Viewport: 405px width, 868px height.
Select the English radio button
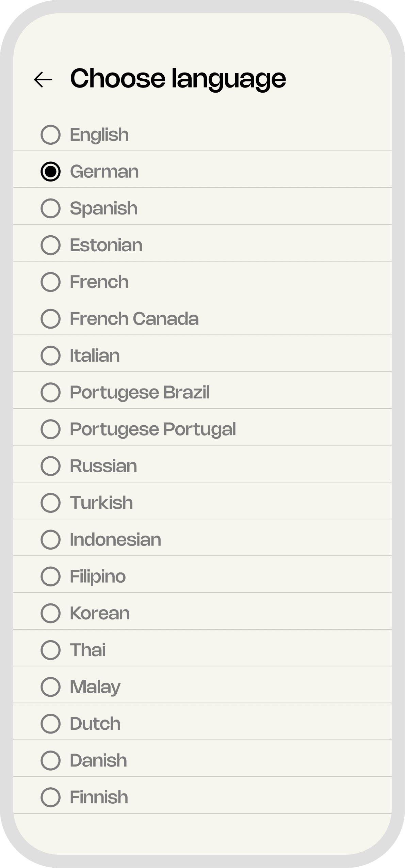point(50,135)
